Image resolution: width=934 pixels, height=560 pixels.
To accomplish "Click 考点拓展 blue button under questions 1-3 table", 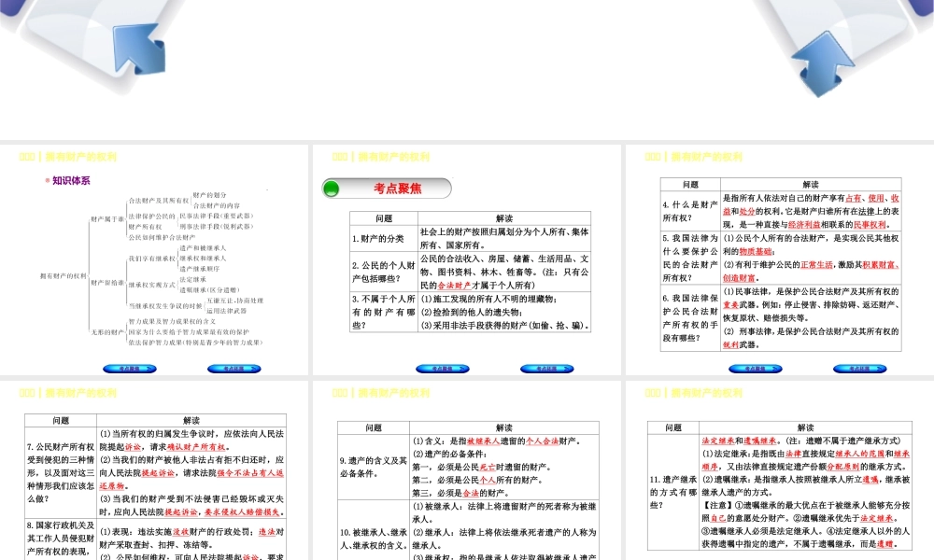I will tap(546, 369).
